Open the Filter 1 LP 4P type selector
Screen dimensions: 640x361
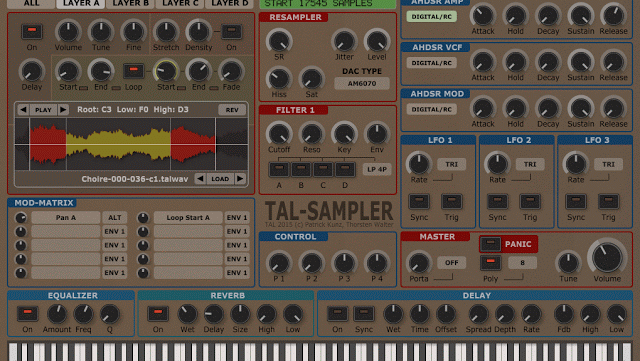click(x=377, y=169)
